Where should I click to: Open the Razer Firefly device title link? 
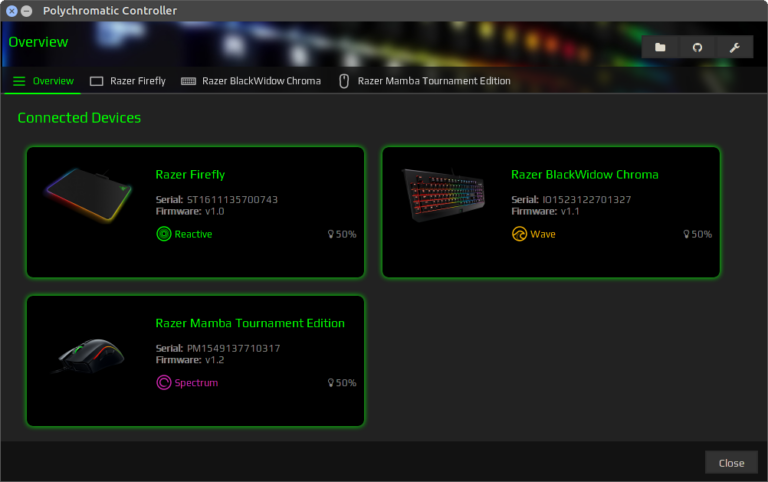pos(190,175)
